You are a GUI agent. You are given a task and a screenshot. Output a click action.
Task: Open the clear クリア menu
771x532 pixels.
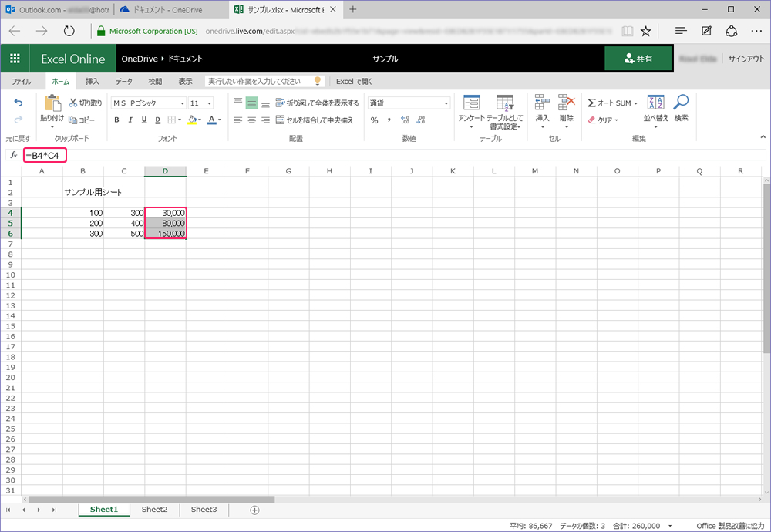click(x=603, y=120)
